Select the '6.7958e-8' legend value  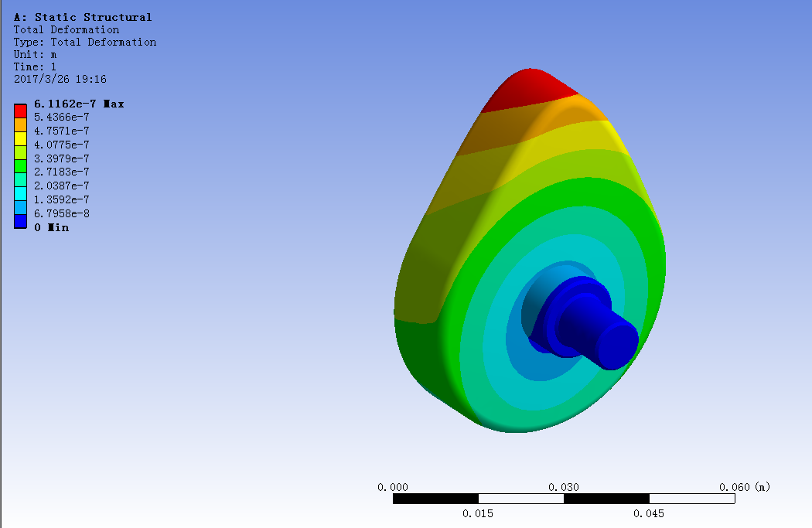tap(62, 214)
